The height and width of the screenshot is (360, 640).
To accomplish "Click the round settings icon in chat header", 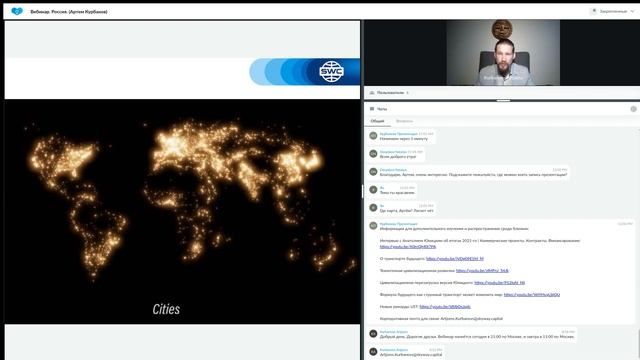I will click(633, 109).
